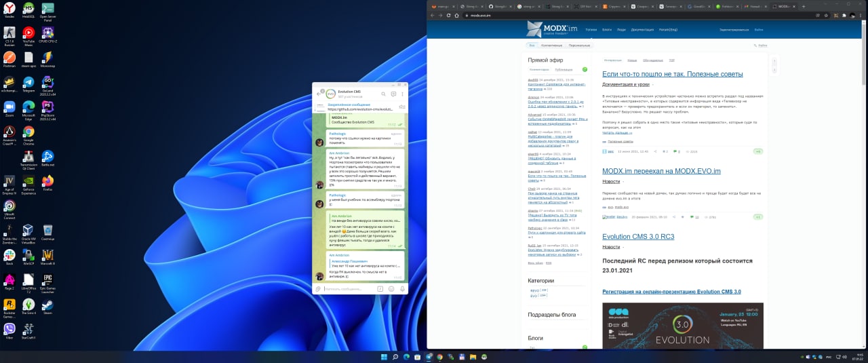Launch Steam desktop shortcut
The height and width of the screenshot is (363, 868).
coord(47,307)
